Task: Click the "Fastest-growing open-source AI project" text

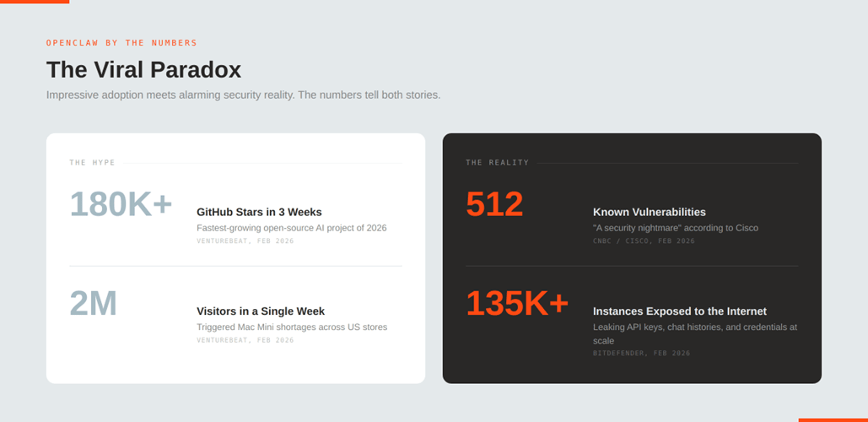Action: coord(291,228)
